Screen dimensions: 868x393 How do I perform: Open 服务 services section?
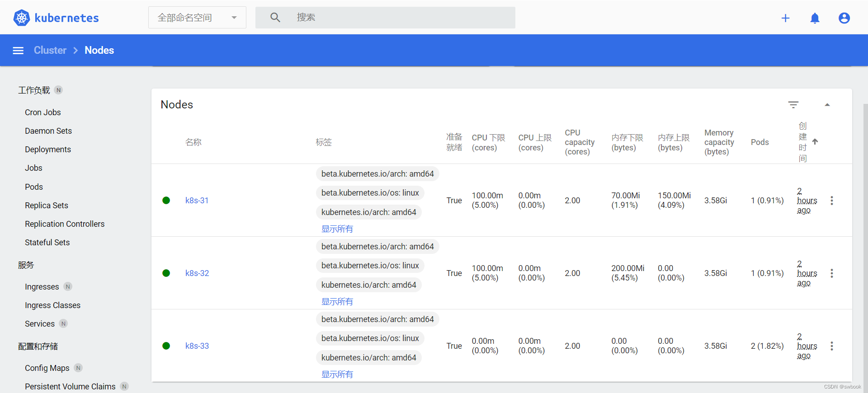[26, 265]
